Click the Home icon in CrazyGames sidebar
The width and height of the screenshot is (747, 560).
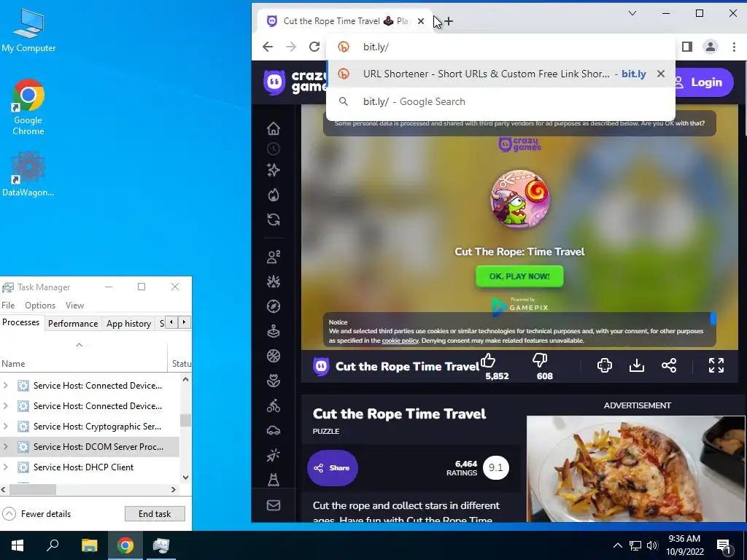[x=274, y=128]
